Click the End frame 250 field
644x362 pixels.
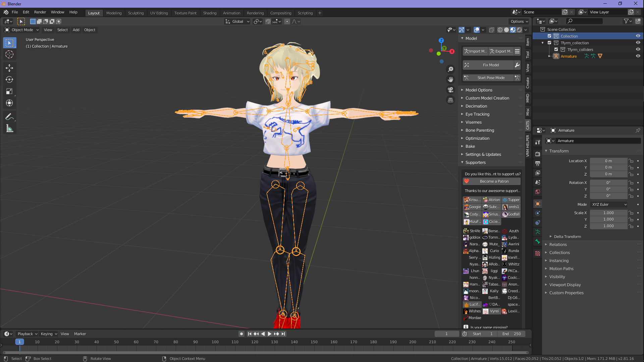[512, 334]
